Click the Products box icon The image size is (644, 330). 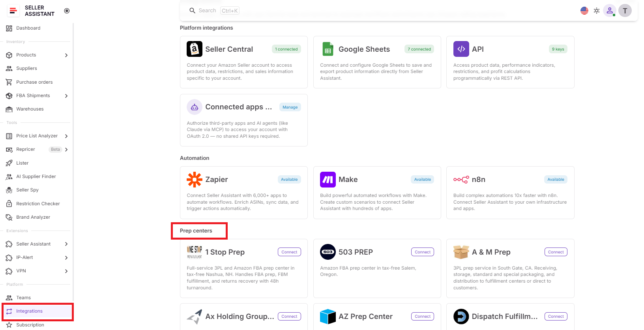point(9,55)
